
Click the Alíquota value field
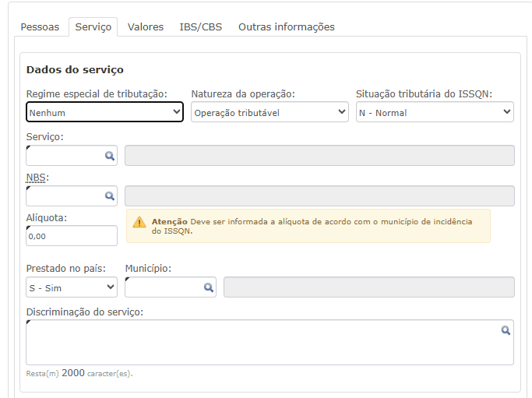coord(72,235)
